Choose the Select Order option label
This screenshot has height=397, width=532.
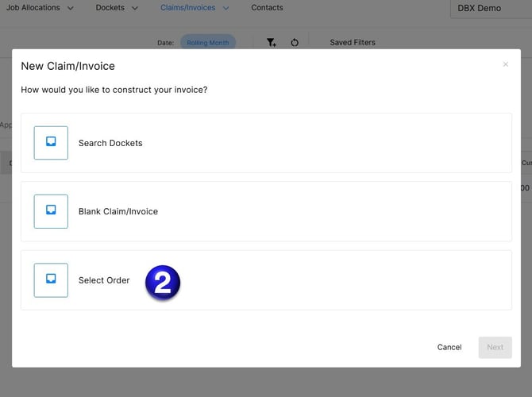point(104,280)
